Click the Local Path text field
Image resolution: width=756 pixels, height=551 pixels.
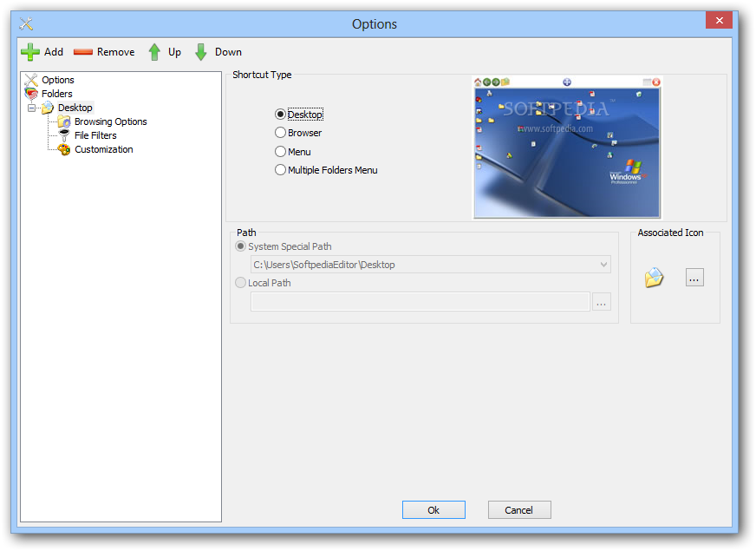click(420, 302)
